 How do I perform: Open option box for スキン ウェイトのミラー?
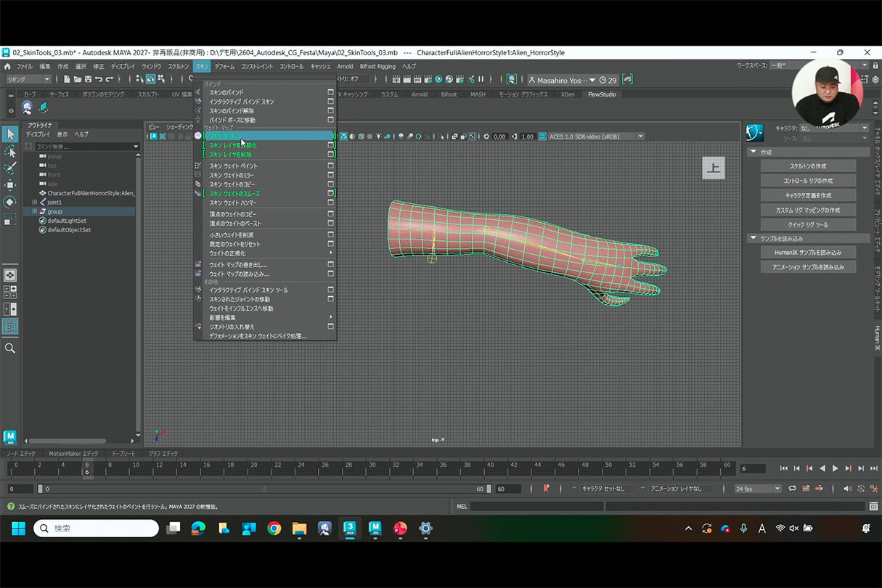330,175
